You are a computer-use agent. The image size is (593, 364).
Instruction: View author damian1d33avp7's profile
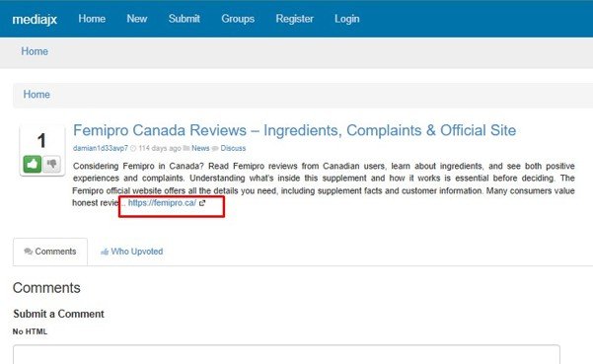pyautogui.click(x=101, y=148)
